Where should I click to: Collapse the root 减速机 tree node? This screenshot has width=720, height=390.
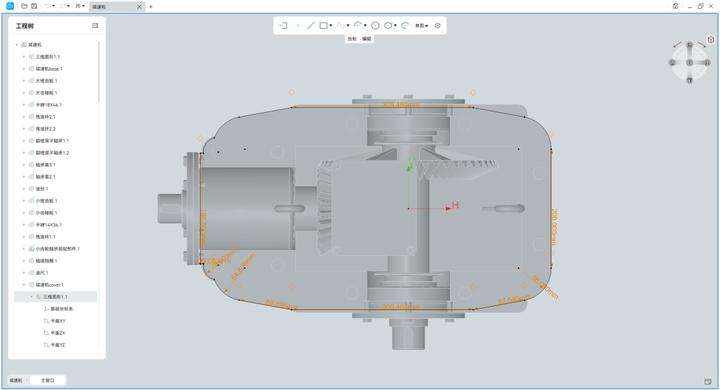[x=17, y=45]
